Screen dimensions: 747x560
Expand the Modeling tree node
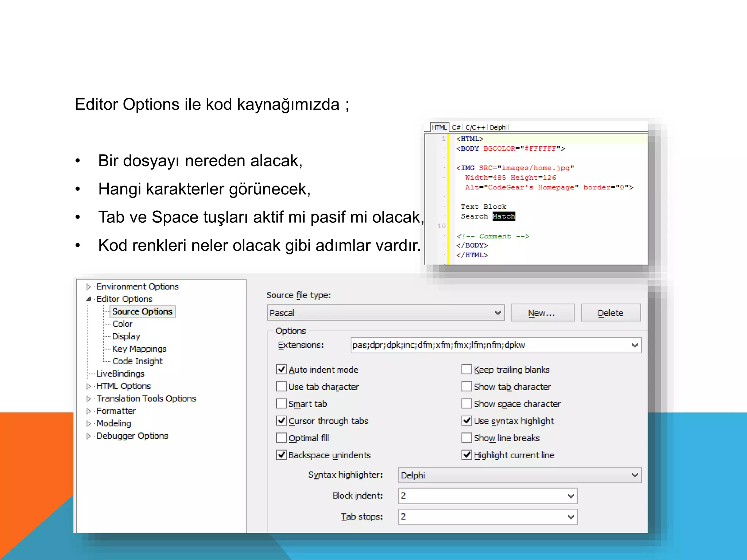(88, 423)
